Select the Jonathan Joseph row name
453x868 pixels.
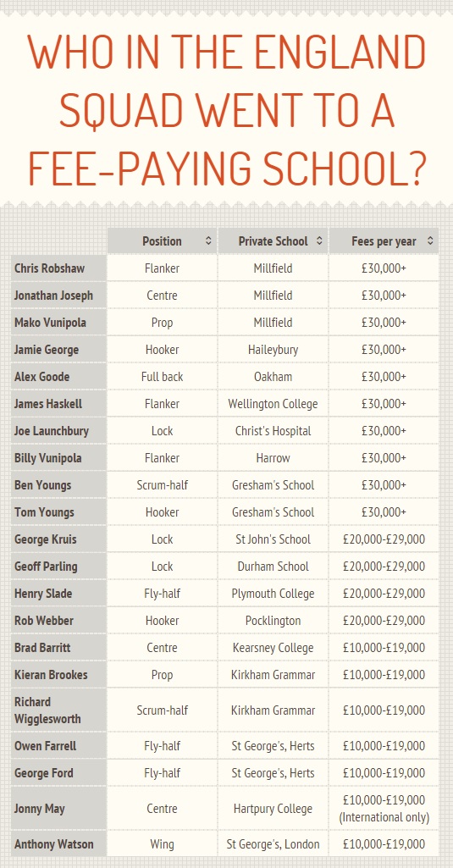[58, 296]
